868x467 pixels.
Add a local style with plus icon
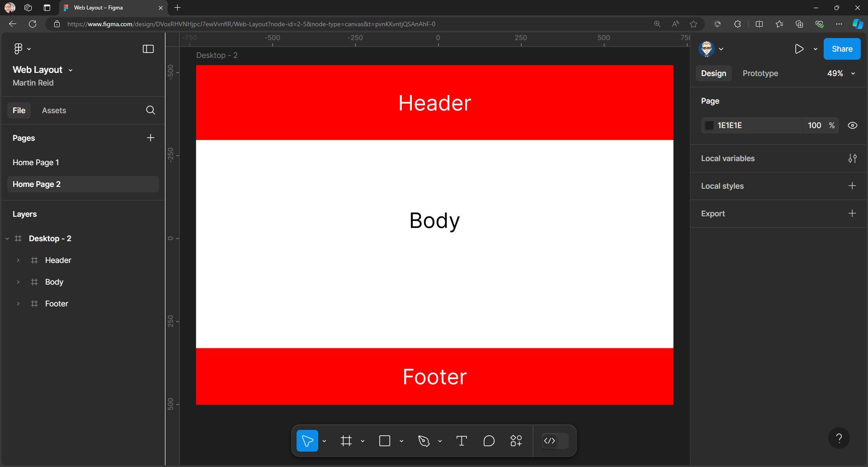[852, 186]
